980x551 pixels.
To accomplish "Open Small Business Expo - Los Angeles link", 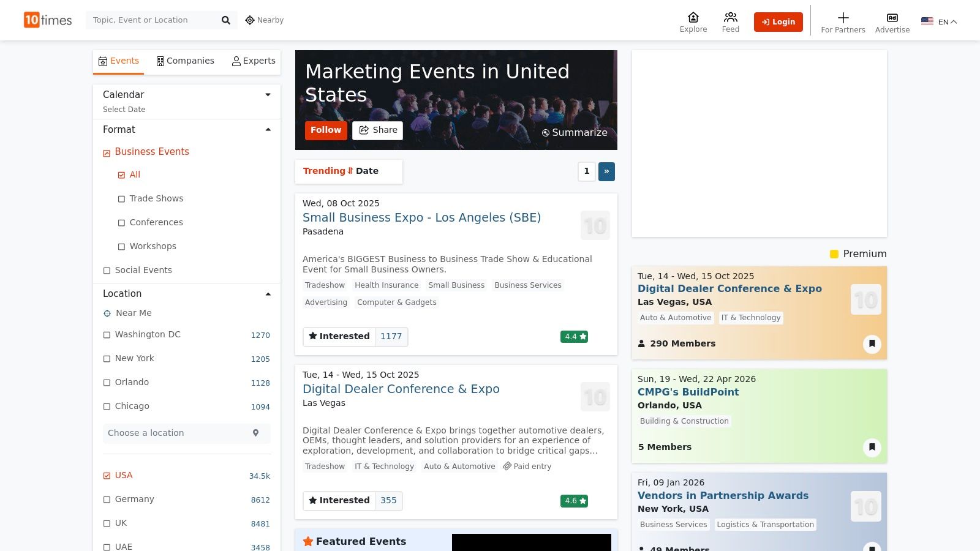I will [421, 217].
